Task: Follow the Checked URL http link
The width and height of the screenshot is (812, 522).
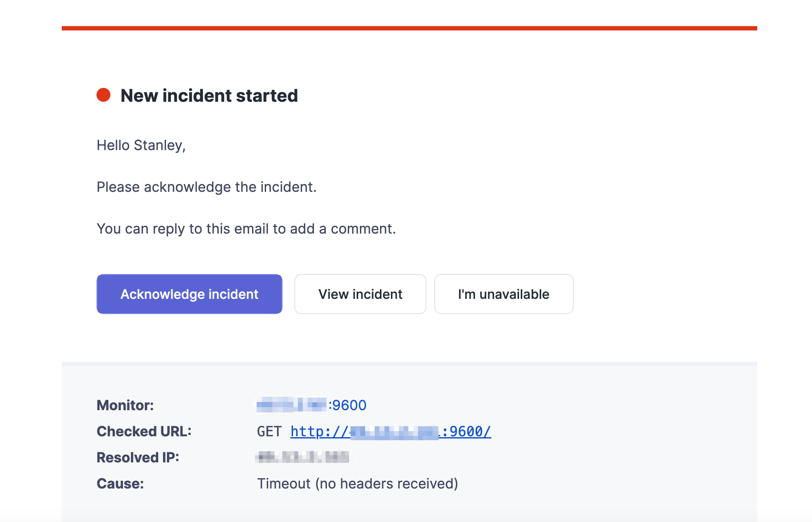Action: [390, 432]
